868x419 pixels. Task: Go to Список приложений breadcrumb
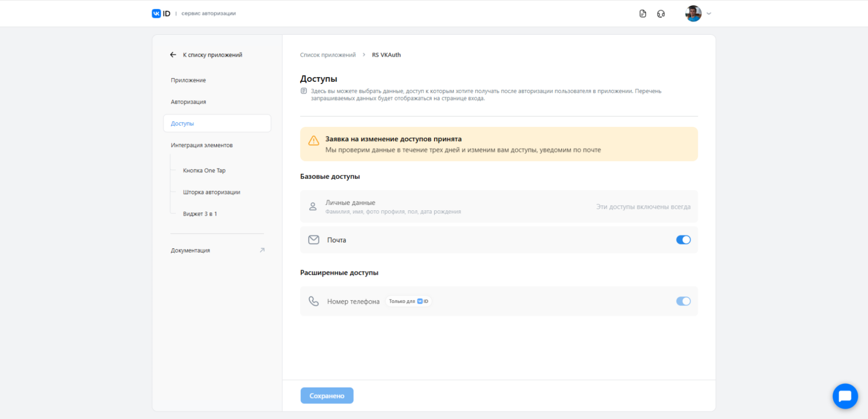328,55
